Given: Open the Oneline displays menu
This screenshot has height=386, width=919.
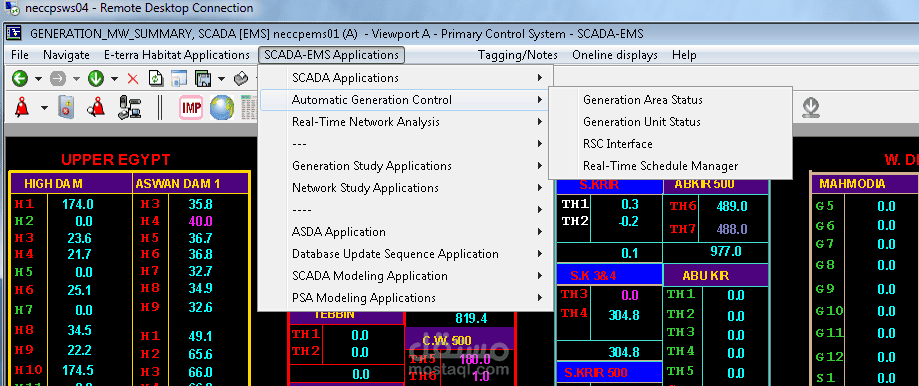Looking at the screenshot, I should (x=615, y=55).
